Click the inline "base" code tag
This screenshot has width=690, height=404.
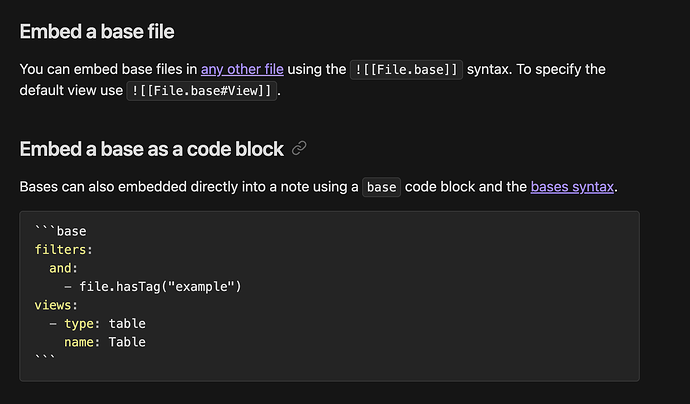[x=381, y=187]
